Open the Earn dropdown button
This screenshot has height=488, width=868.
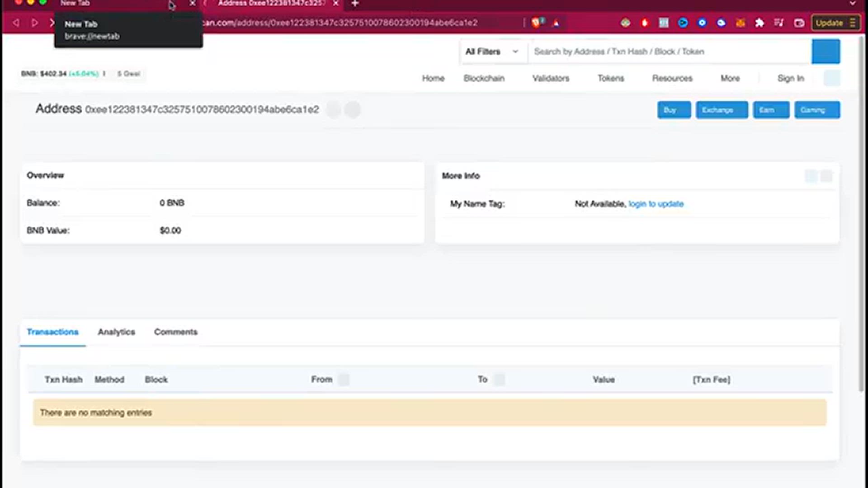(771, 110)
